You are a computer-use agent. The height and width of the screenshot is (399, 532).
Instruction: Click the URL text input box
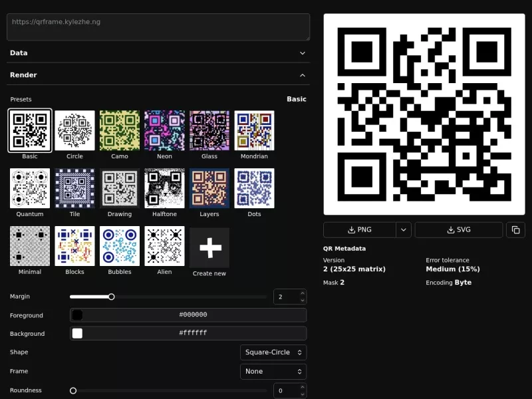158,27
